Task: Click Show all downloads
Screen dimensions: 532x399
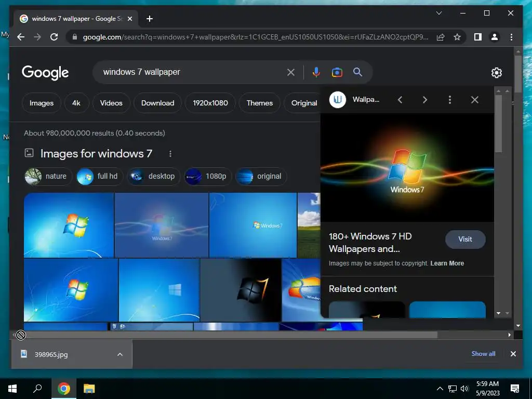Action: click(483, 353)
